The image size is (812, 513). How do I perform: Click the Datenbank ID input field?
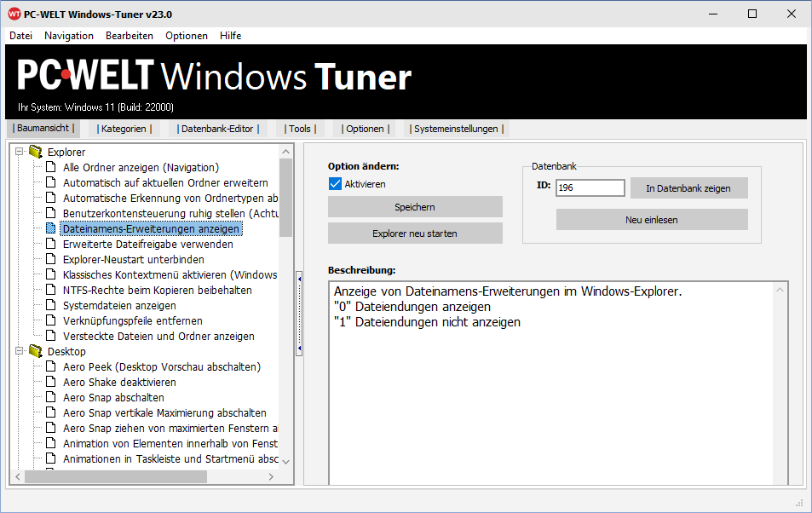click(590, 187)
